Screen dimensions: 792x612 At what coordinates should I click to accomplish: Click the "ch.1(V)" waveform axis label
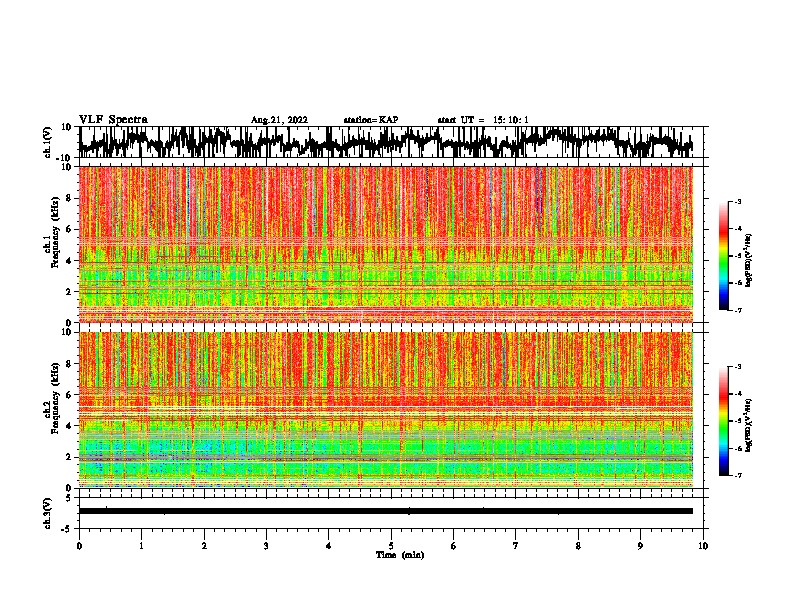[x=48, y=142]
